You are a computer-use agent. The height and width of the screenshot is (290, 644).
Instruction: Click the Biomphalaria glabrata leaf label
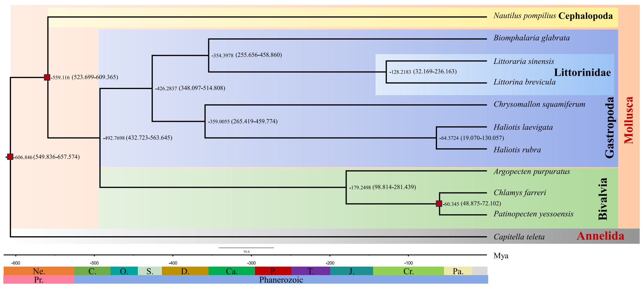point(531,38)
